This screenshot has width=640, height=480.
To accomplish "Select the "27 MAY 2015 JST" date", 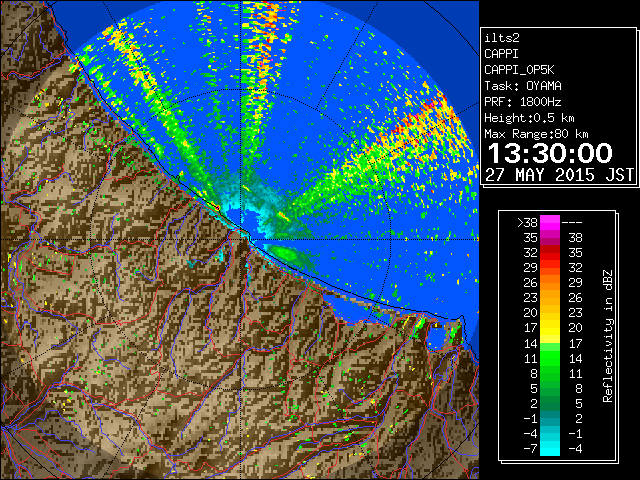I will pyautogui.click(x=559, y=175).
